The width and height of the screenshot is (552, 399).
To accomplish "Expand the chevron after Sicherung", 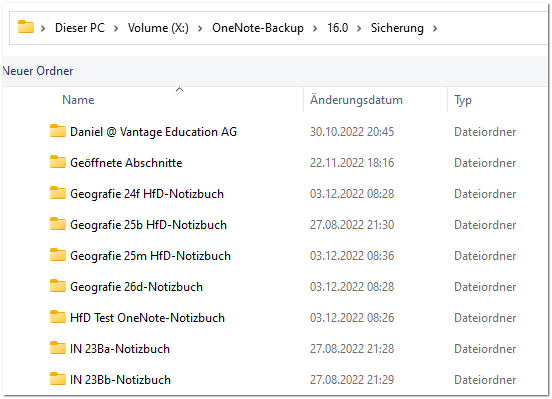I will coord(435,28).
